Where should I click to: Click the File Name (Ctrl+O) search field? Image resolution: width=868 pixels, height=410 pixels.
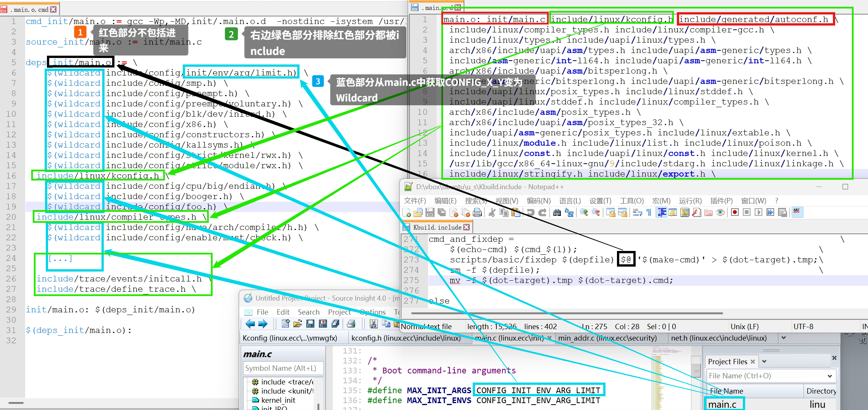pyautogui.click(x=771, y=376)
